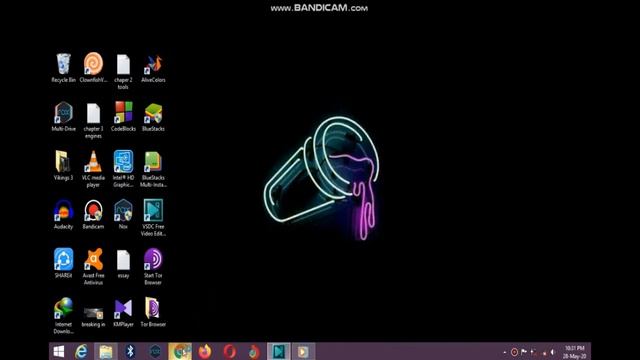Open the Action Center flag tray icon

click(524, 352)
